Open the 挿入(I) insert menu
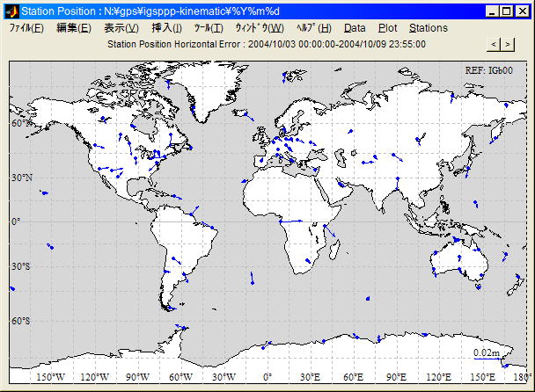This screenshot has height=392, width=535. [x=167, y=28]
